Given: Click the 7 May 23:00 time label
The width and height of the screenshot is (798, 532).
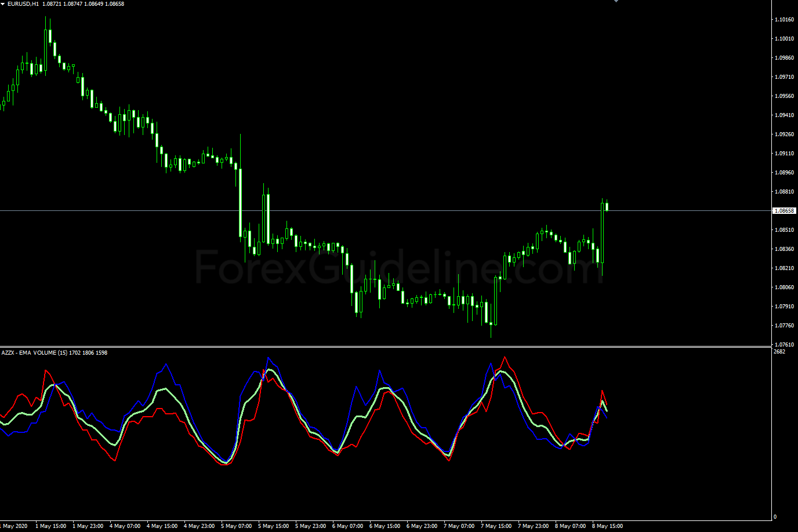Looking at the screenshot, I should [533, 526].
